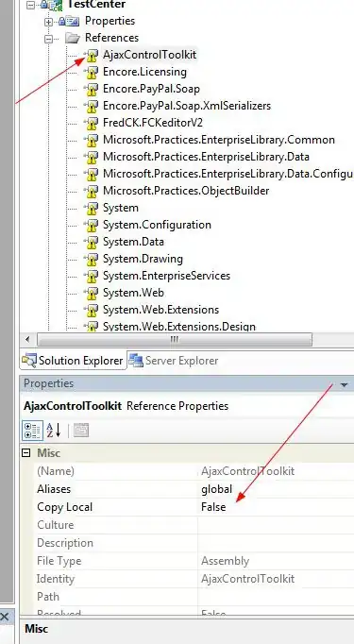
Task: Click the System.Configuration reference icon
Action: (x=91, y=225)
